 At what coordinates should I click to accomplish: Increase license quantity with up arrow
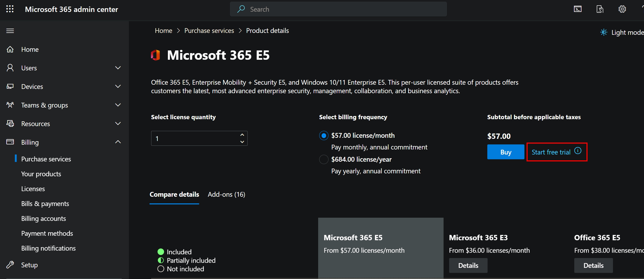click(242, 135)
